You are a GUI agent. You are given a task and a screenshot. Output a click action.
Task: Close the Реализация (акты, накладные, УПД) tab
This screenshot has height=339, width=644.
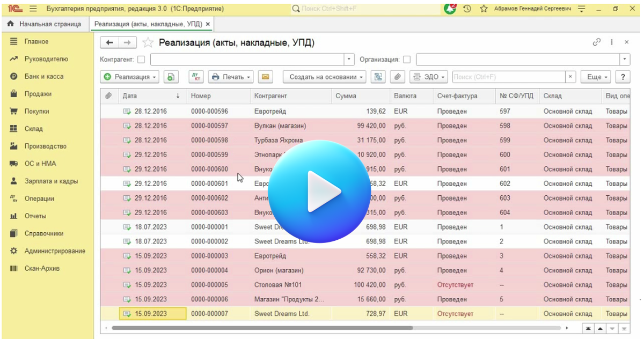coord(208,24)
